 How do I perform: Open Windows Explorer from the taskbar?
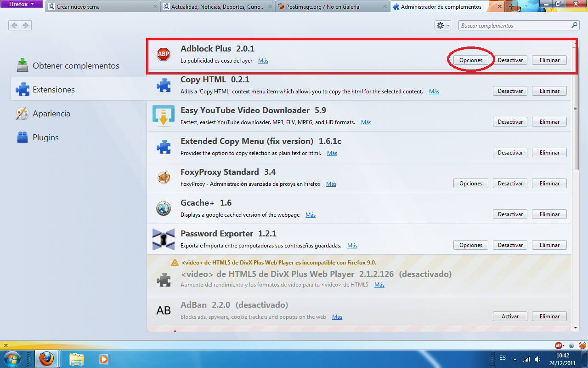point(76,358)
